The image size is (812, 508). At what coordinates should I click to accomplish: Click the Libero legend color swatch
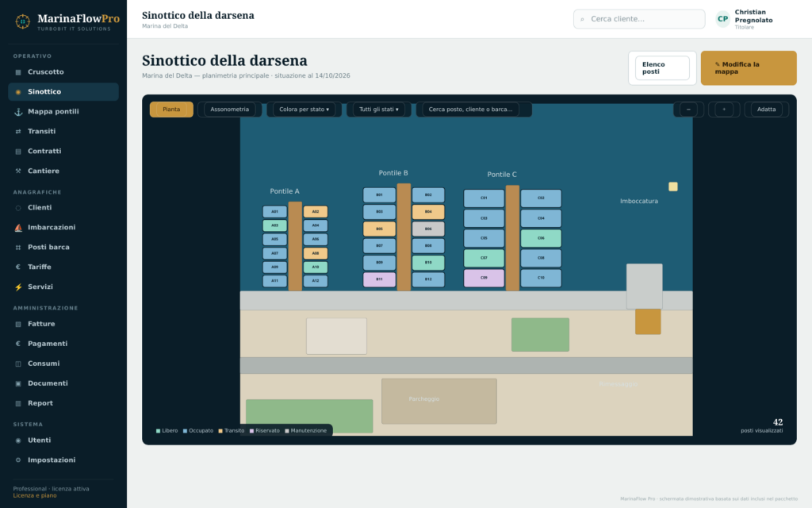pos(158,431)
